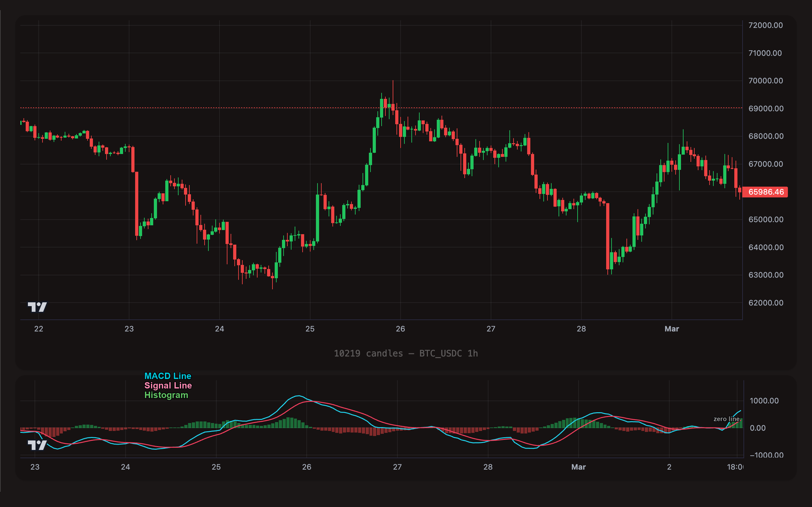Toggle the Histogram legend entry
The height and width of the screenshot is (507, 812).
tap(166, 395)
